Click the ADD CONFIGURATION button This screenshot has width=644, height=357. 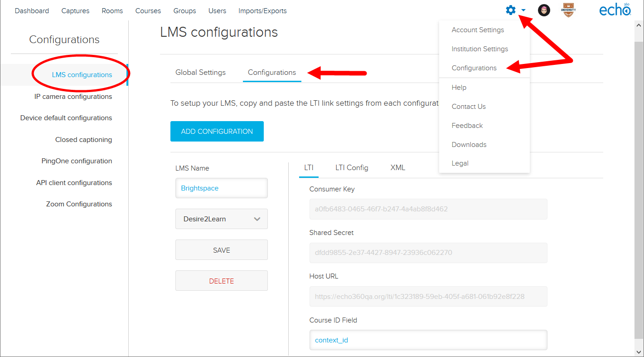(x=217, y=132)
